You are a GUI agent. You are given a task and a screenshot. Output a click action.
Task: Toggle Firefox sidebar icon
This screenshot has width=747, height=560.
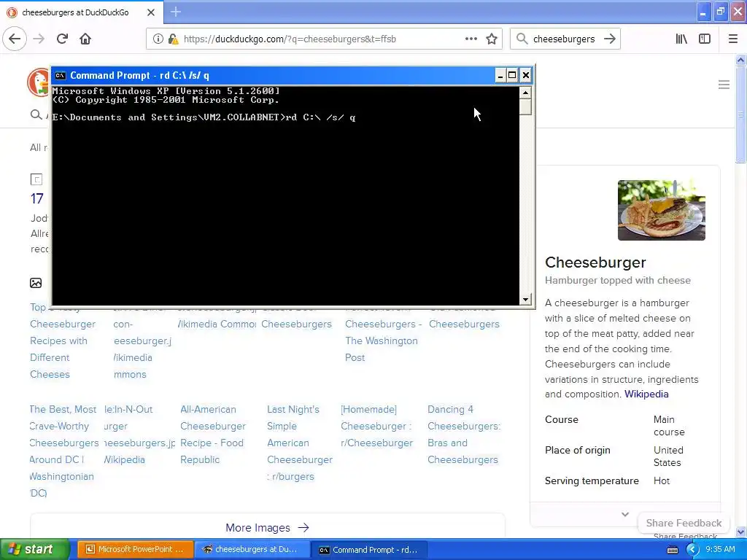(705, 39)
